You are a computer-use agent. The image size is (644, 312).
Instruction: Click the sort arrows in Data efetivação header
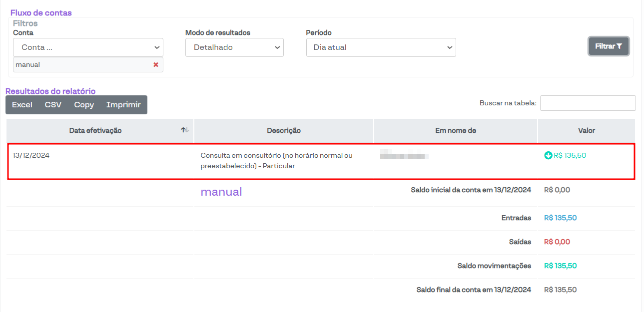click(x=185, y=130)
